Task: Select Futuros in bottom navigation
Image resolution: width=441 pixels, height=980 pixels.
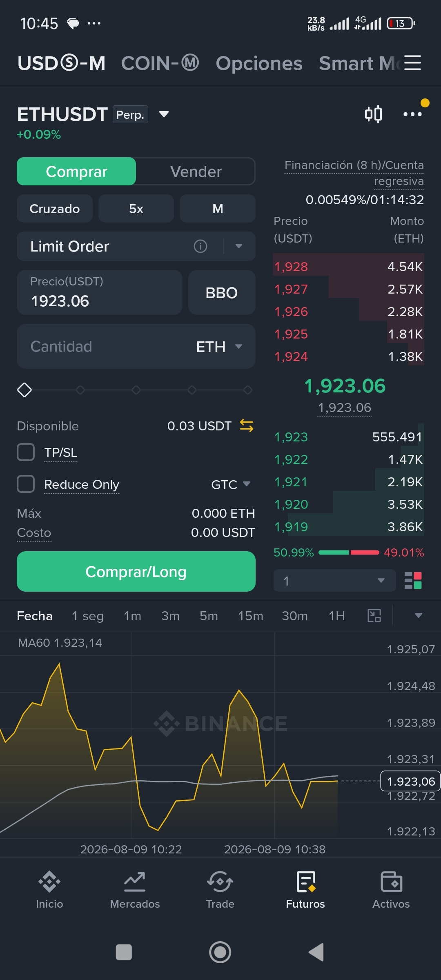Action: (x=305, y=889)
